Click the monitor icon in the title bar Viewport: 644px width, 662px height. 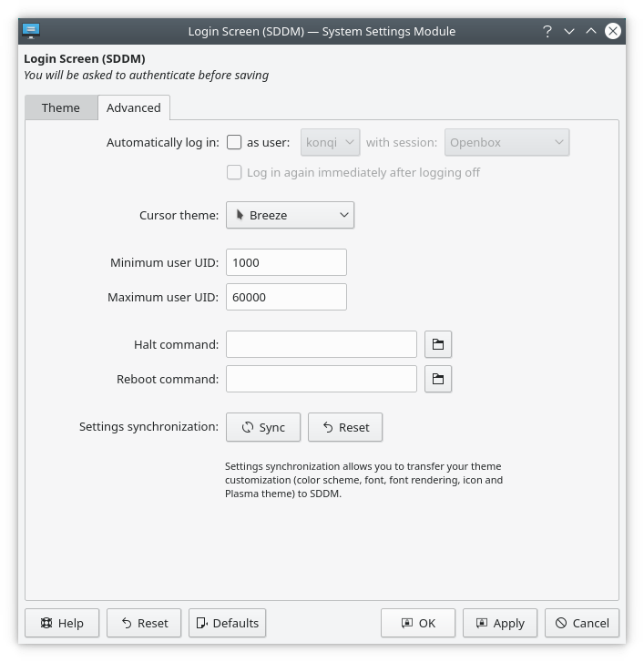(31, 31)
